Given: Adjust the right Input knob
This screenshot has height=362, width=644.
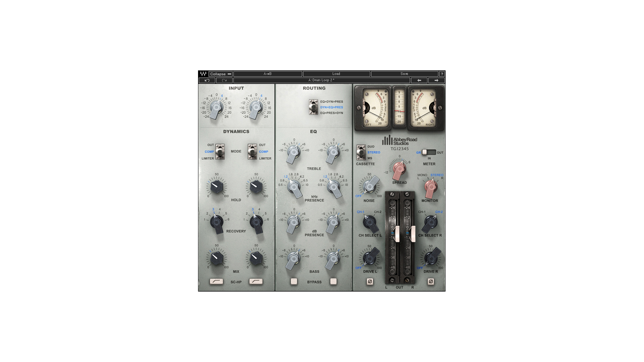Looking at the screenshot, I should [256, 108].
